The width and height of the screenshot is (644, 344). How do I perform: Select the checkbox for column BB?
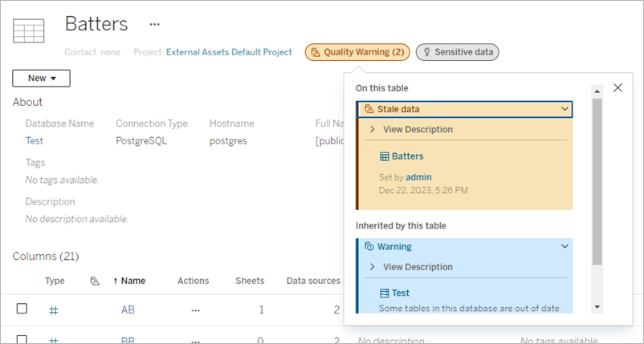22,339
